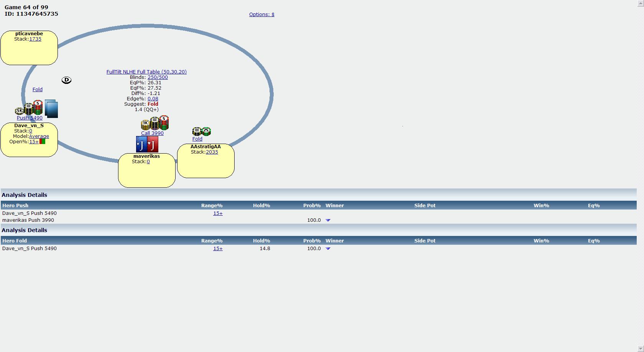Expand winner dropdown in Hero Fold table

[x=328, y=249]
